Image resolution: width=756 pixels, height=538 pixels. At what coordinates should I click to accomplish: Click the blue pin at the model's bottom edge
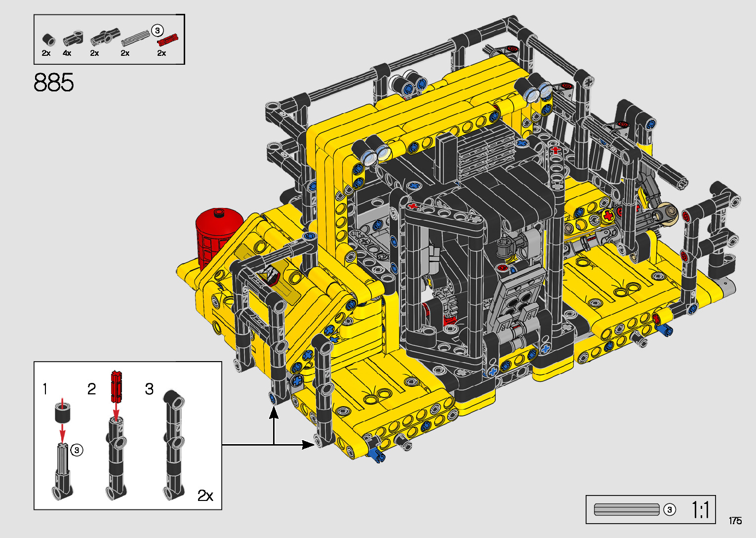pos(376,455)
